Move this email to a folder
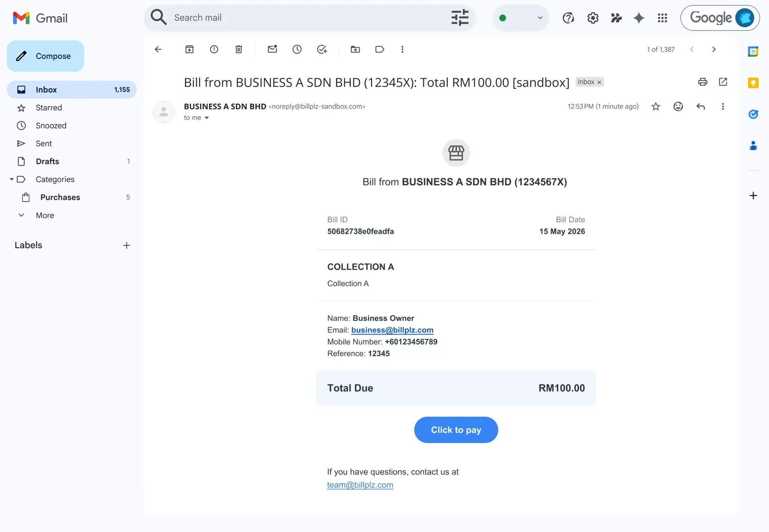 pyautogui.click(x=355, y=49)
